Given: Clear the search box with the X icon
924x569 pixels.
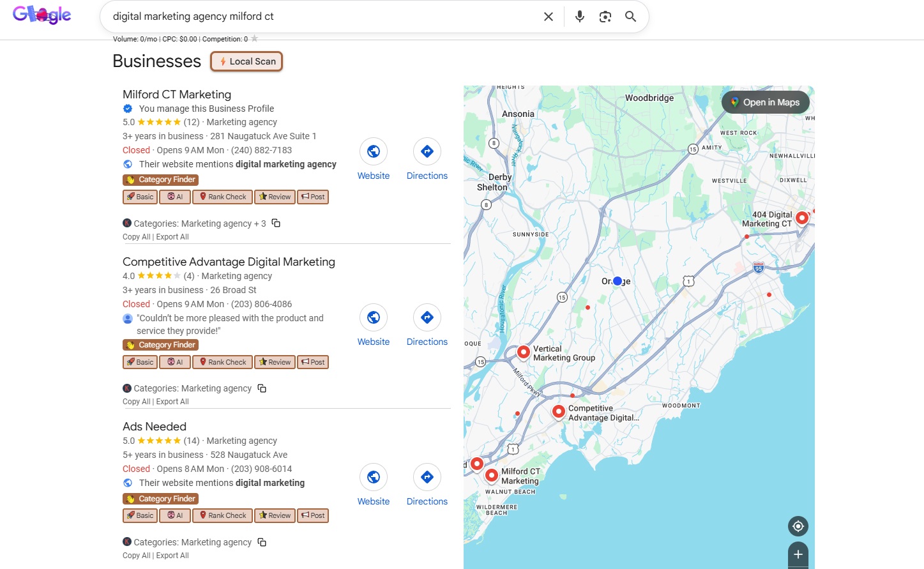Looking at the screenshot, I should (x=548, y=17).
